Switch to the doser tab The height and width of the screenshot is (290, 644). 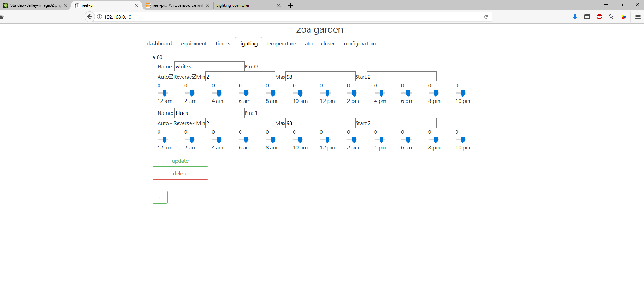(x=328, y=43)
